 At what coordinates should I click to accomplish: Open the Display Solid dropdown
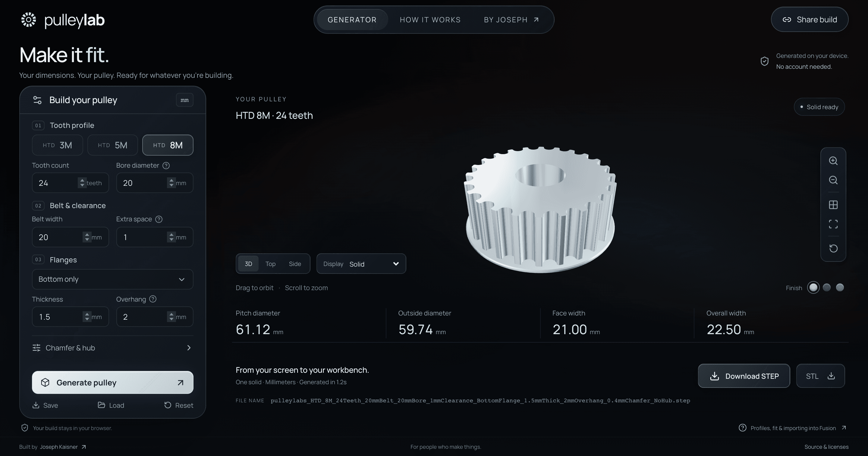pos(361,264)
